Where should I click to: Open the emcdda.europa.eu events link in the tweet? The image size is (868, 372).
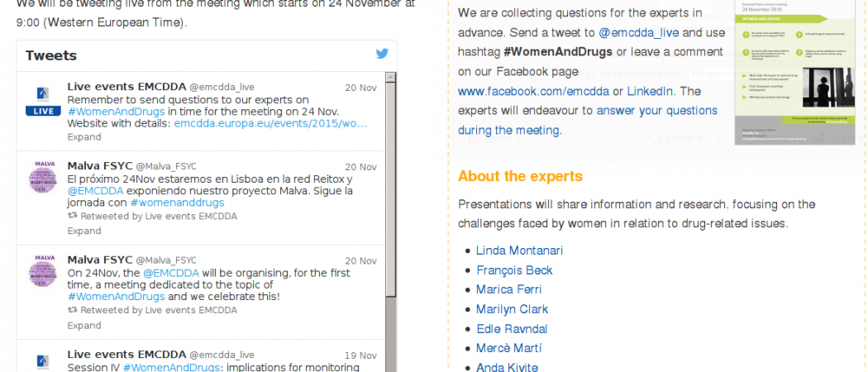coord(269,123)
